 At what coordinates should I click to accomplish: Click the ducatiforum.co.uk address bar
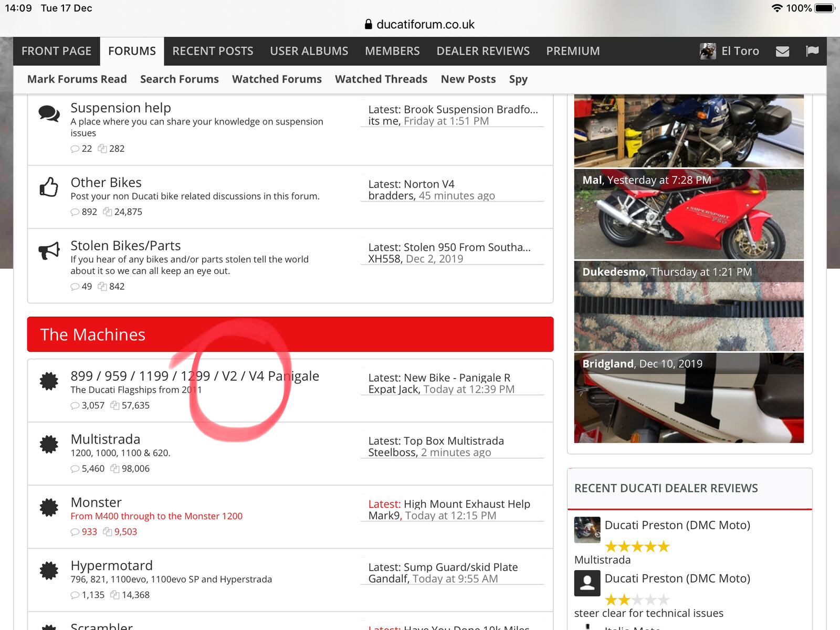[x=420, y=24]
